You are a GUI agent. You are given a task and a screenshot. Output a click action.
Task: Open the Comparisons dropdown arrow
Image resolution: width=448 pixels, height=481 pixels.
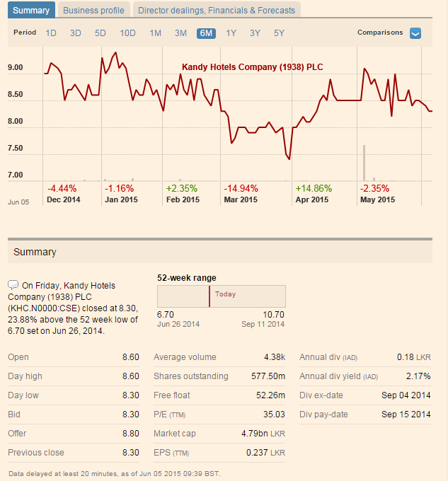tap(415, 33)
